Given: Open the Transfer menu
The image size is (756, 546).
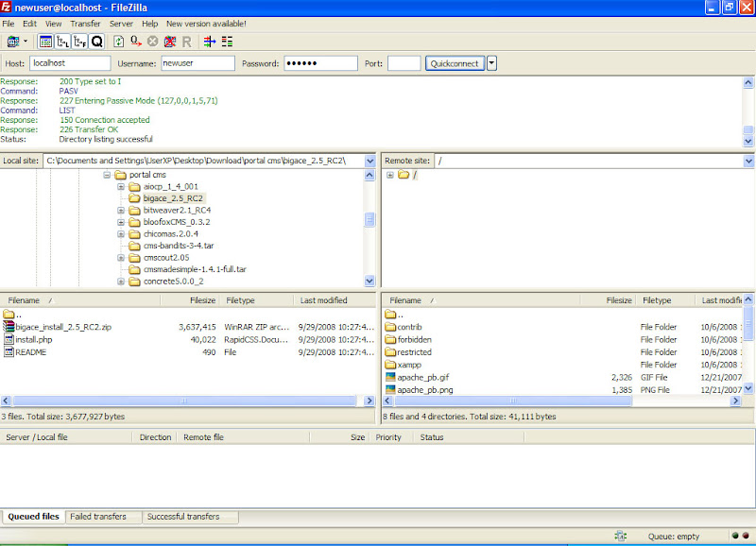Looking at the screenshot, I should [x=85, y=24].
